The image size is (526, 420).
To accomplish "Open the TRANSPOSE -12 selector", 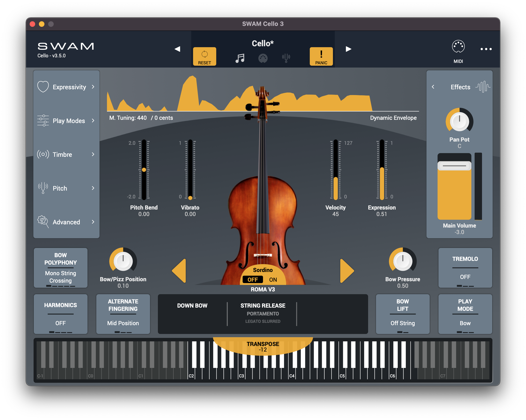I will 263,346.
